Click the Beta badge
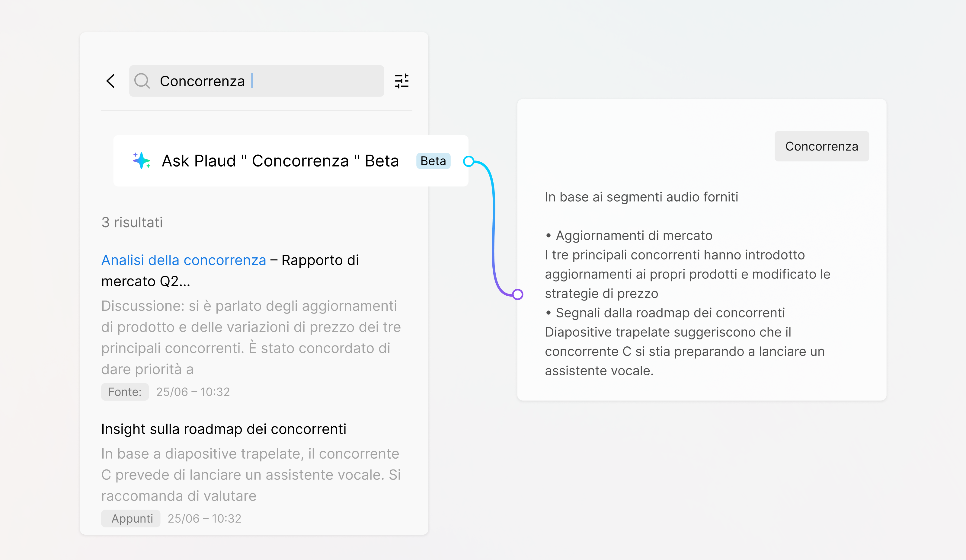 [433, 161]
